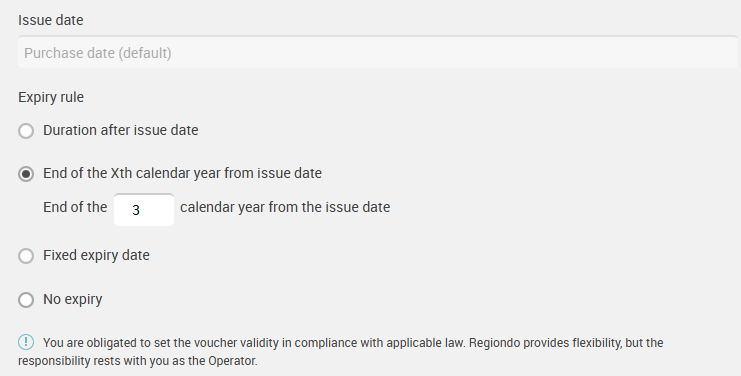Select the Duration after issue date radio
Screen dimensions: 741x376
tap(26, 131)
